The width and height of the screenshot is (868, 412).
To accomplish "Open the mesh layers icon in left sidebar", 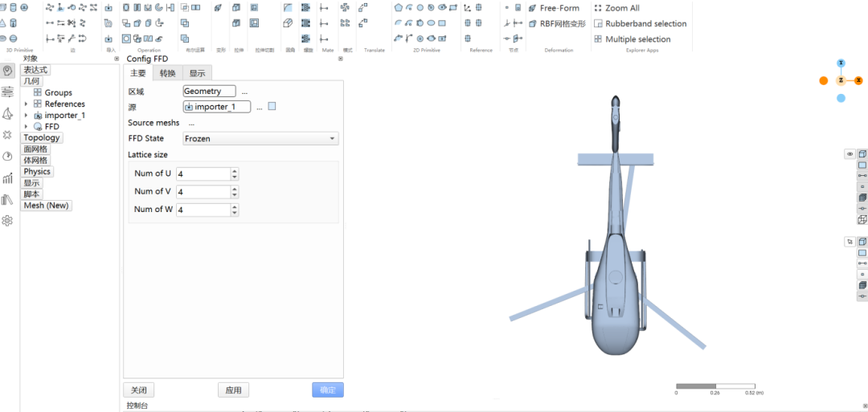I will coord(8,92).
